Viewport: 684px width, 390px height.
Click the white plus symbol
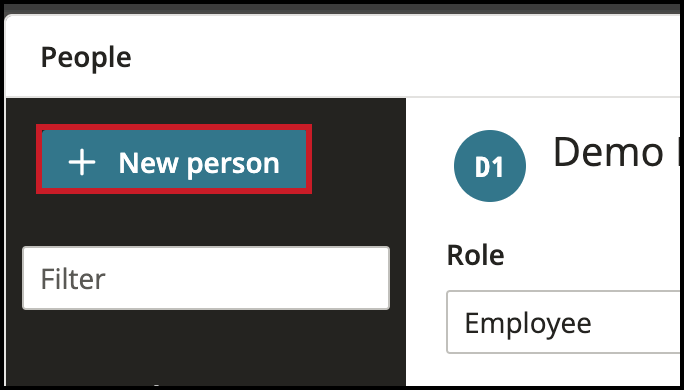pos(82,162)
